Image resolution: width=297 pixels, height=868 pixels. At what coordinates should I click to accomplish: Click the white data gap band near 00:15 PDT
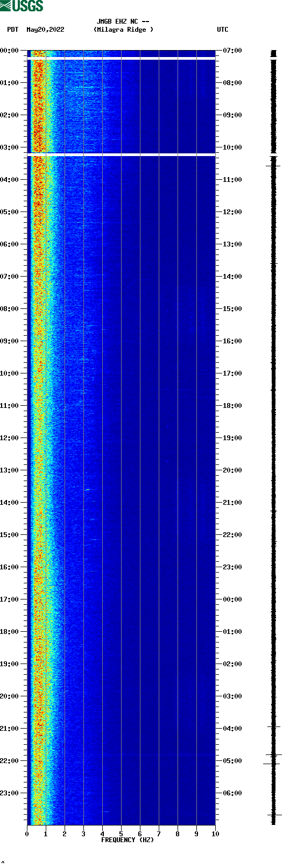click(x=121, y=58)
